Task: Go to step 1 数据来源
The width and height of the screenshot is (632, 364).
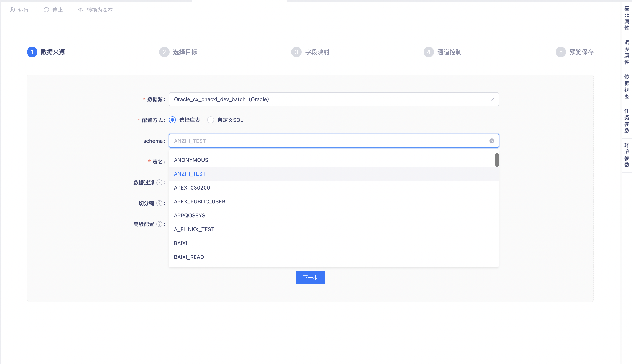Action: click(46, 52)
